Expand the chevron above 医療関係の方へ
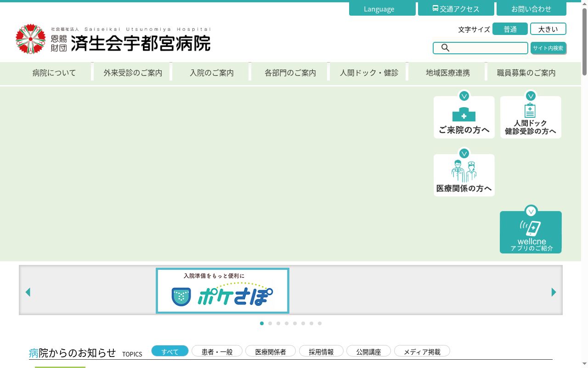The width and height of the screenshot is (588, 368). pos(464,154)
